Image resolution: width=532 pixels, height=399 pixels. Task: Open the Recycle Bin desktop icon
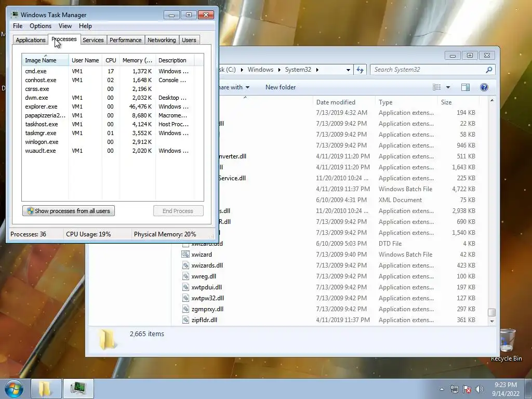[x=507, y=345]
